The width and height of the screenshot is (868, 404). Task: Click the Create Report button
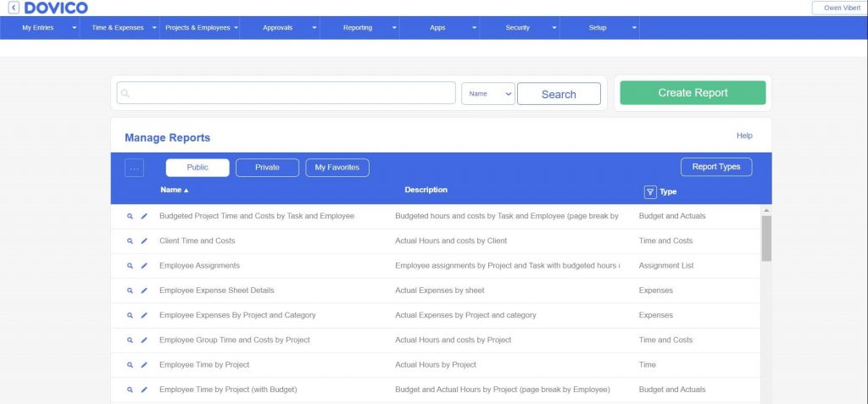pos(693,92)
